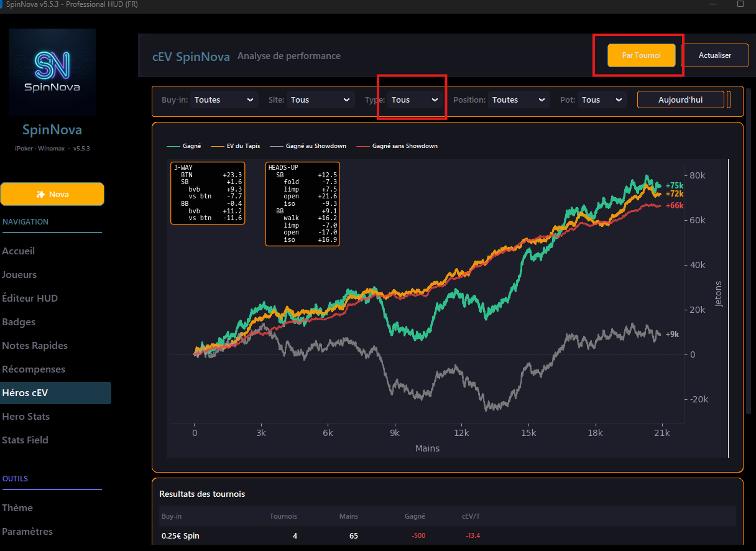Expand the Buy-in dropdown
Image resolution: width=756 pixels, height=551 pixels.
224,100
